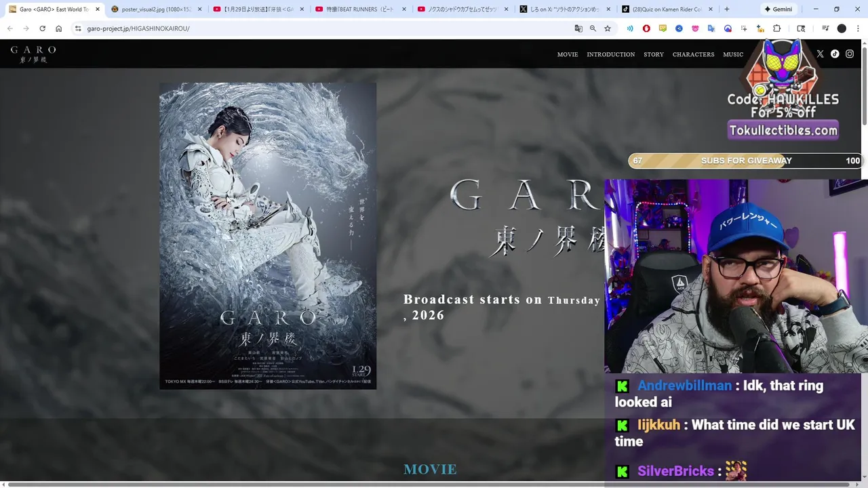Click SilverBricks' chat username
Image resolution: width=868 pixels, height=488 pixels.
pyautogui.click(x=675, y=471)
